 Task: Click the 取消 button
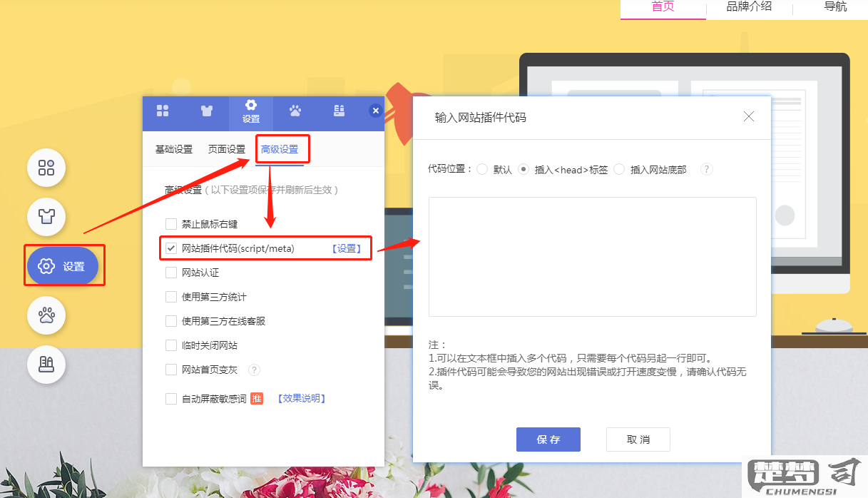pyautogui.click(x=638, y=439)
